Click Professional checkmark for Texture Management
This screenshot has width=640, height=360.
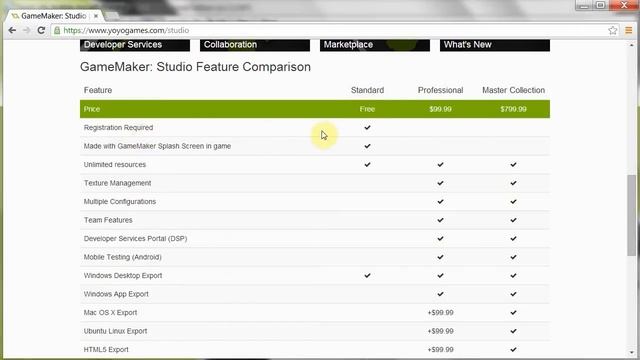coord(440,183)
